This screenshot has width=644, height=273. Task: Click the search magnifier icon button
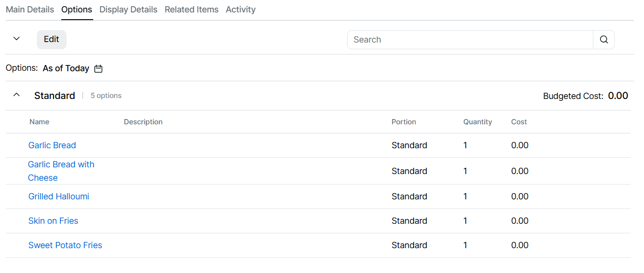tap(604, 40)
